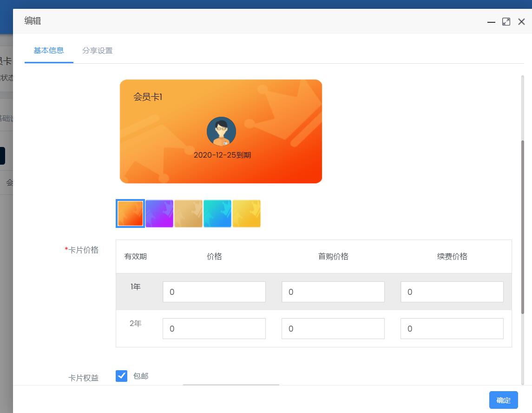Select the orange card background swatch

[x=130, y=213]
